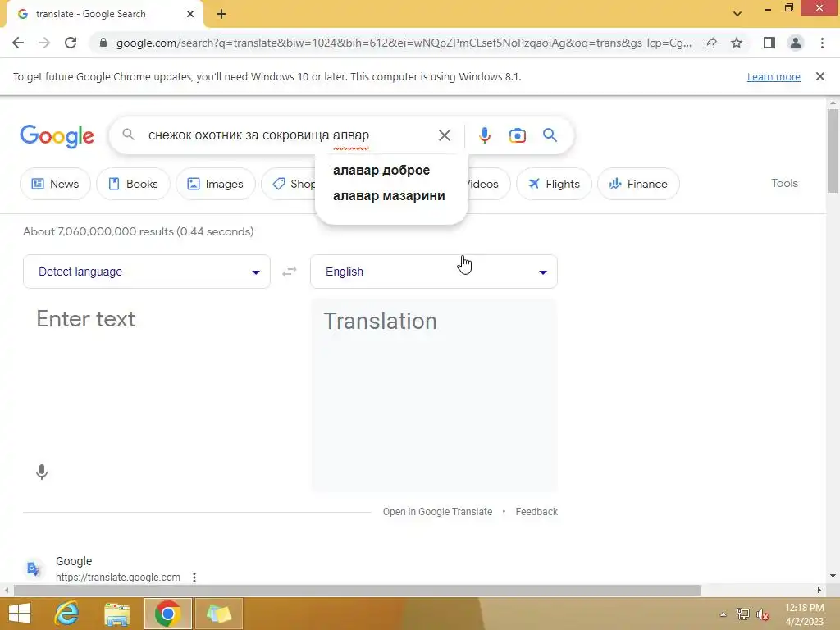Click the Translation output box
This screenshot has height=630, width=840.
point(434,395)
